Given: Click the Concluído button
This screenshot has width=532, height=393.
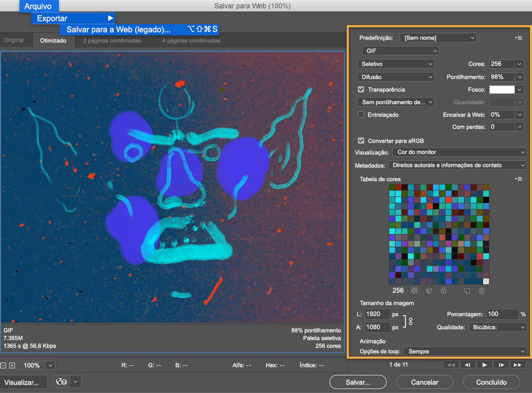Looking at the screenshot, I should (491, 382).
